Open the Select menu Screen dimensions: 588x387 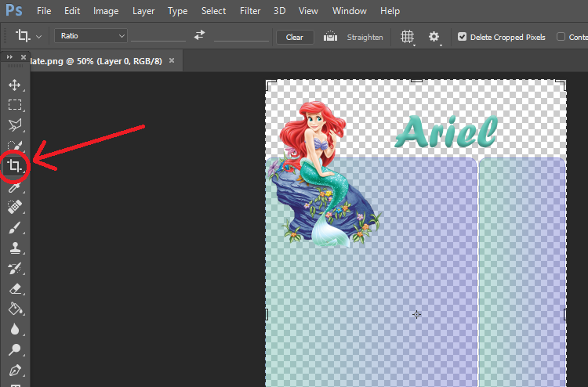click(213, 11)
